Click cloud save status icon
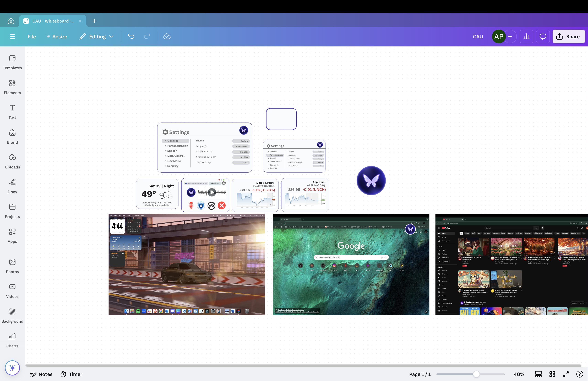 [167, 37]
